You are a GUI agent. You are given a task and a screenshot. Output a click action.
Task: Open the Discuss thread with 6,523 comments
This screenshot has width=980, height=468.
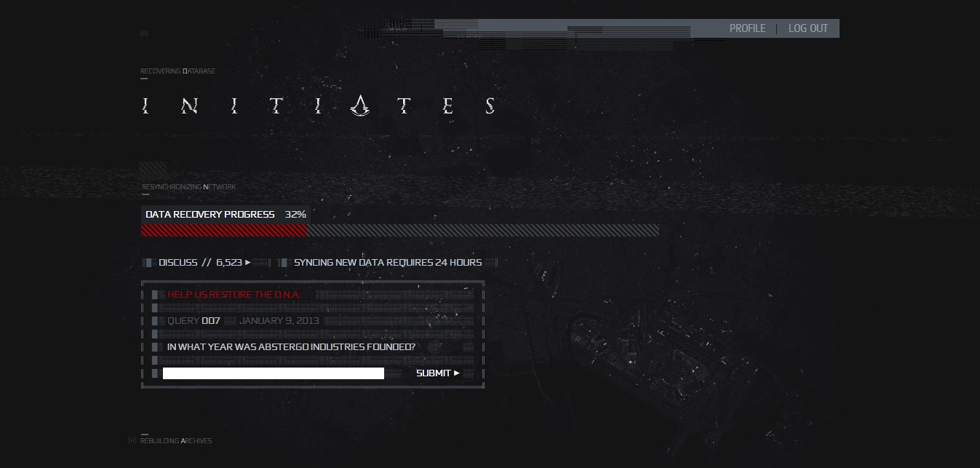point(200,263)
